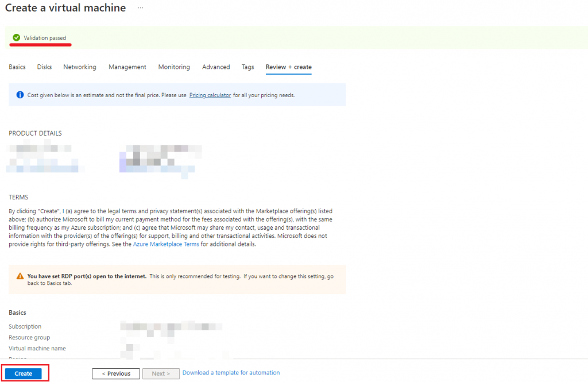
Task: Click the Subscription label
Action: tap(25, 326)
